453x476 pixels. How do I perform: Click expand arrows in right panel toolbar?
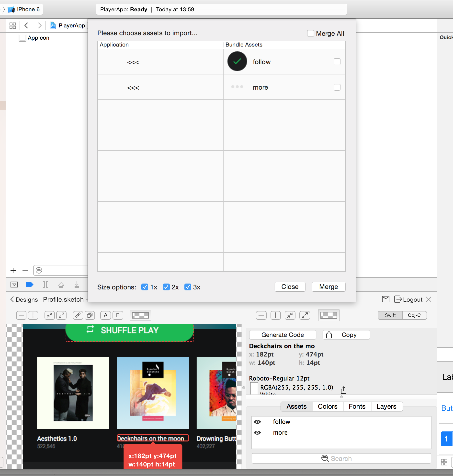305,315
